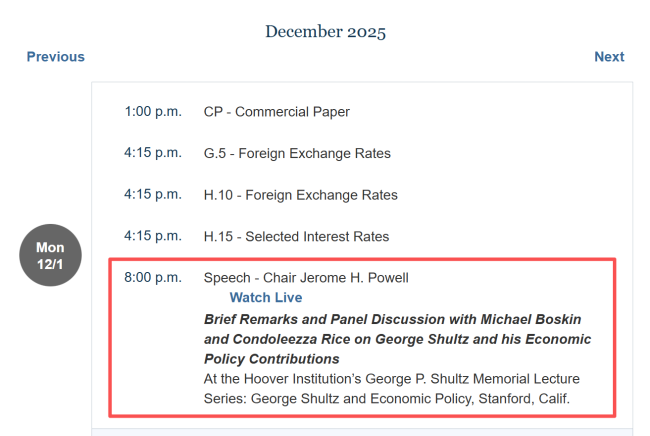Open the Watch Live link
Screen dimensions: 650x436
click(266, 298)
